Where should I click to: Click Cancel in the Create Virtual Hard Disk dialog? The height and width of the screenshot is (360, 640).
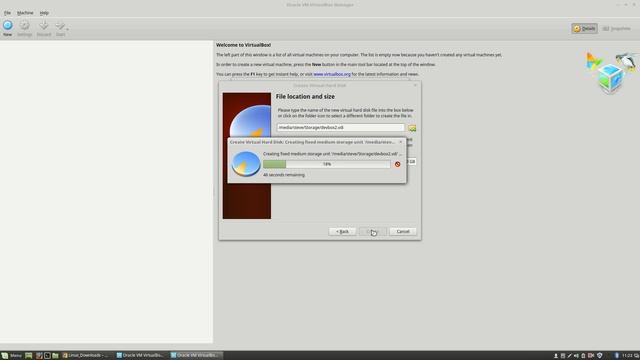point(402,231)
